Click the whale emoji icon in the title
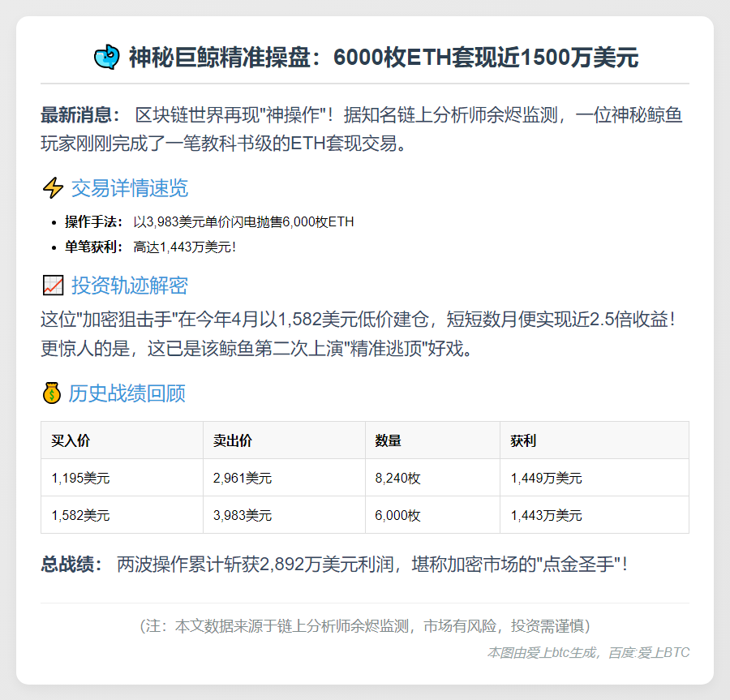The height and width of the screenshot is (700, 730). pos(106,58)
